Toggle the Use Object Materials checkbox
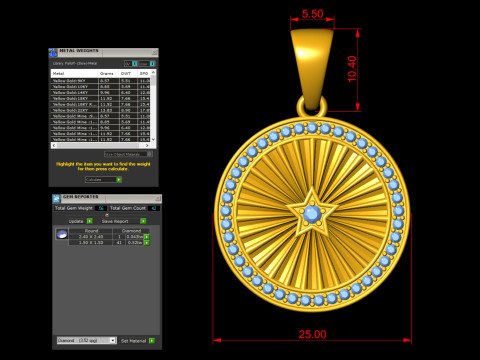The height and width of the screenshot is (360, 480). point(150,154)
